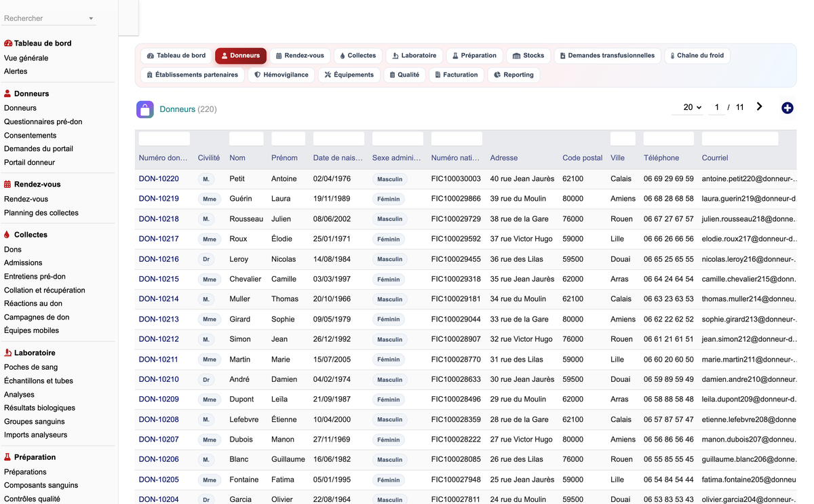Switch to the Préparation tab
Image resolution: width=814 pixels, height=504 pixels.
click(475, 56)
